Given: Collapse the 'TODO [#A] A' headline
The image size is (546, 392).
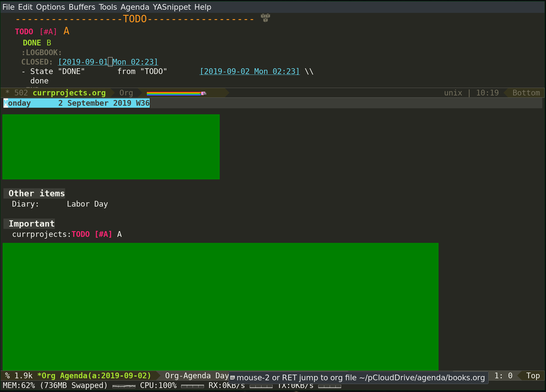Looking at the screenshot, I should pos(66,31).
